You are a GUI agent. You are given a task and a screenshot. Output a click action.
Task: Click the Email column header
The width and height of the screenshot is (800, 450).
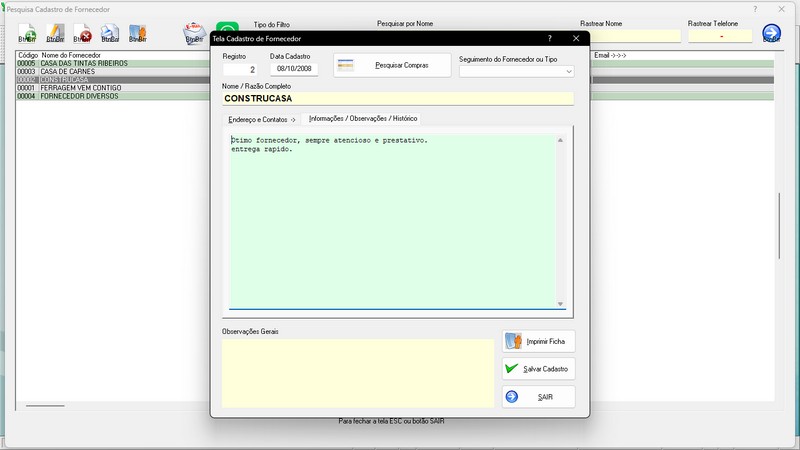[610, 55]
